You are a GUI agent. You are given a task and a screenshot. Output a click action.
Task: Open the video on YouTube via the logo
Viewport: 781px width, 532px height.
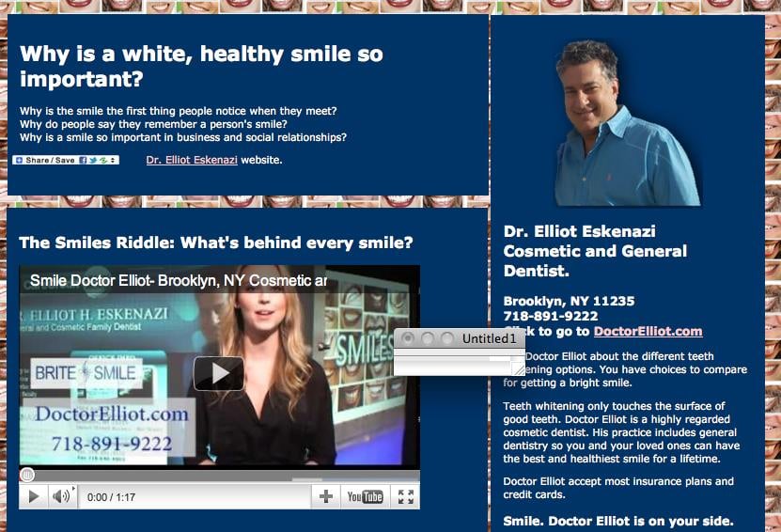365,496
